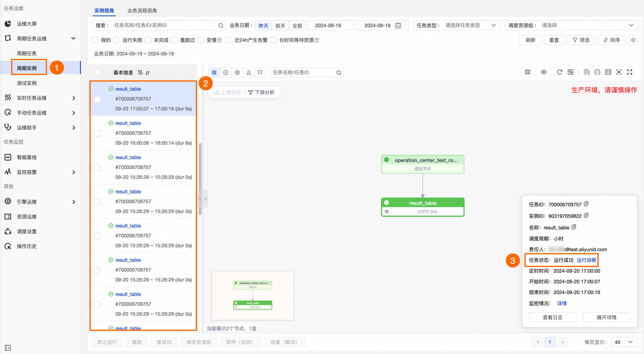
Task: Click the operation_center_test_ro... virtual node
Action: 423,164
